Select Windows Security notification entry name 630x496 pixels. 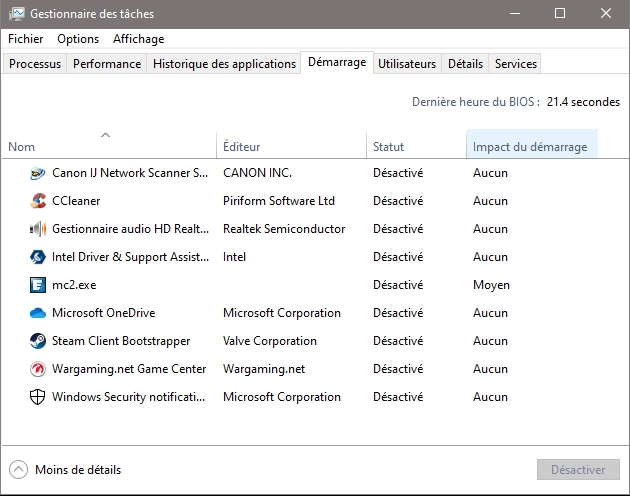[129, 397]
